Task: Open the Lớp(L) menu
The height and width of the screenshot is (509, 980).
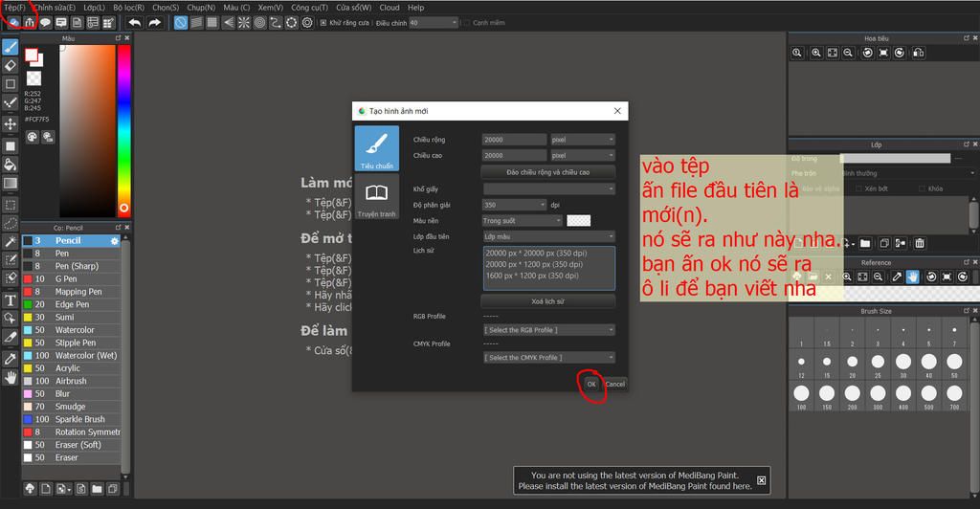Action: (95, 8)
